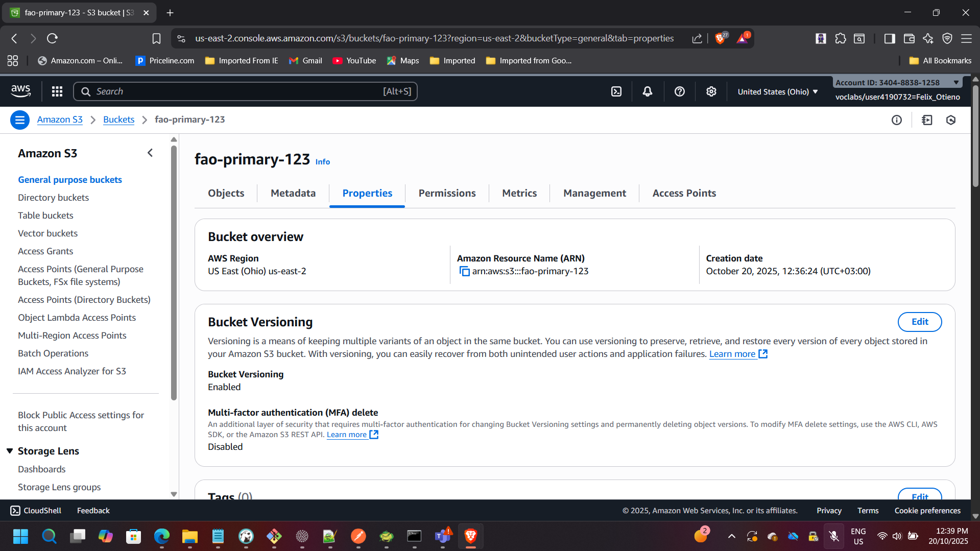Image resolution: width=980 pixels, height=551 pixels.
Task: Collapse the Amazon S3 side navigation
Action: (150, 153)
